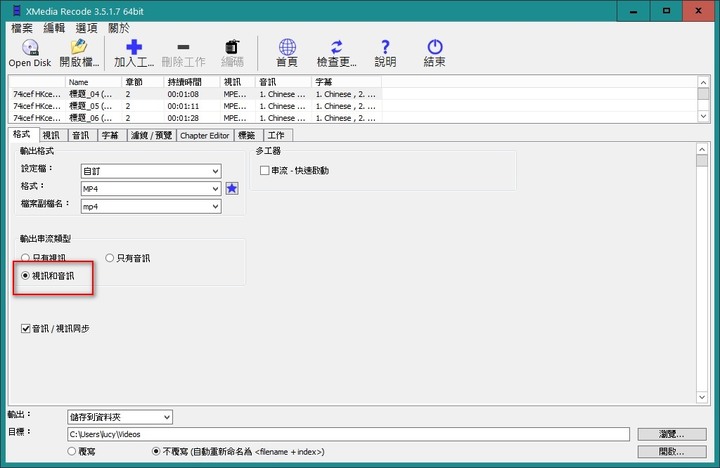Select the 視訊和音訊 radio button
Viewport: 720px width, 468px height.
click(x=25, y=276)
